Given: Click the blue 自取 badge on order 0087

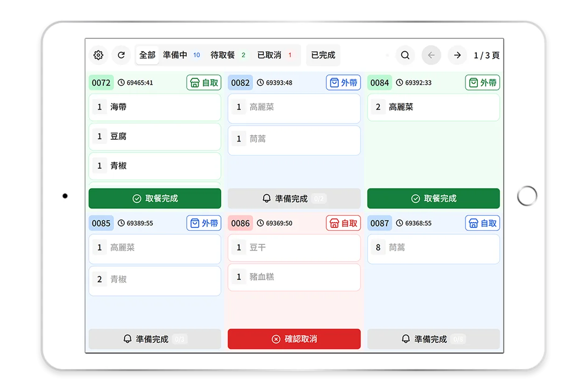Looking at the screenshot, I should tap(483, 223).
